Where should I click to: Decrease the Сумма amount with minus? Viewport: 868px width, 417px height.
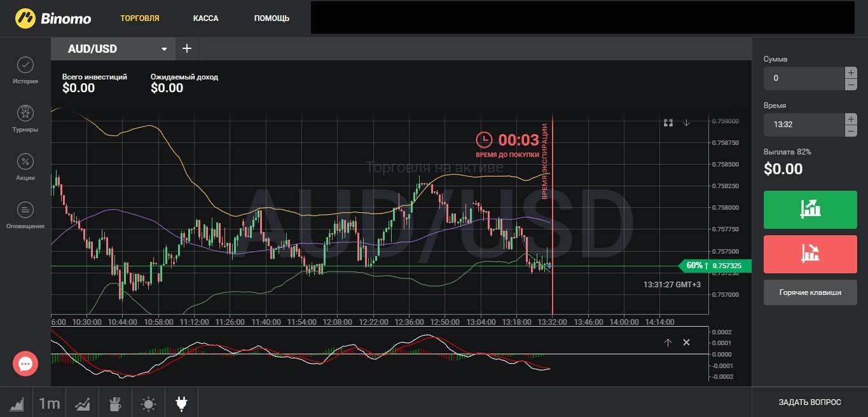pos(851,85)
